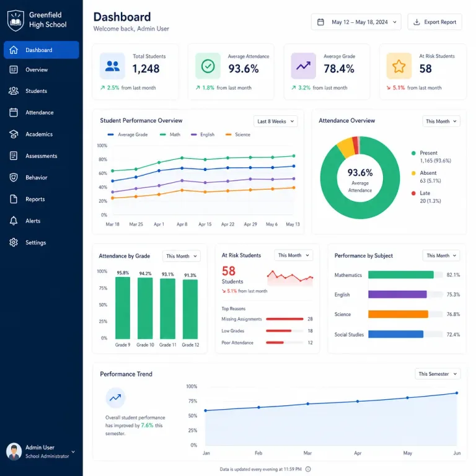476x476 pixels.
Task: Toggle the Math legend series
Action: tap(170, 134)
